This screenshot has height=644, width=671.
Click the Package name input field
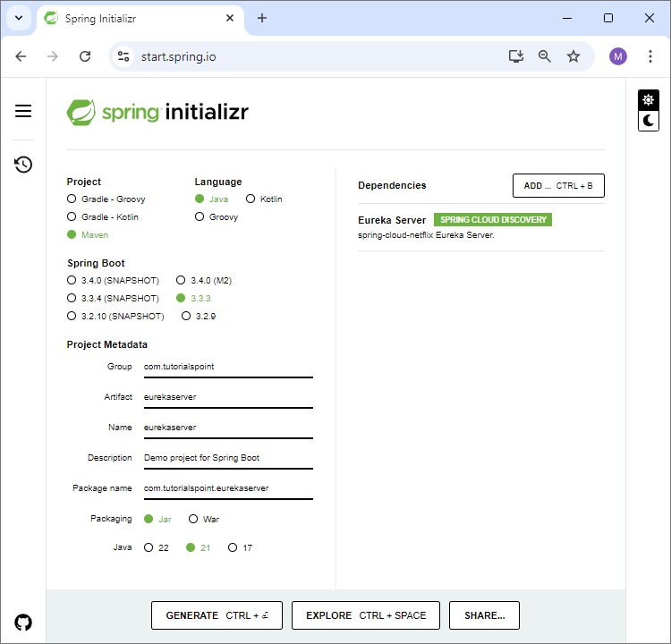(228, 488)
